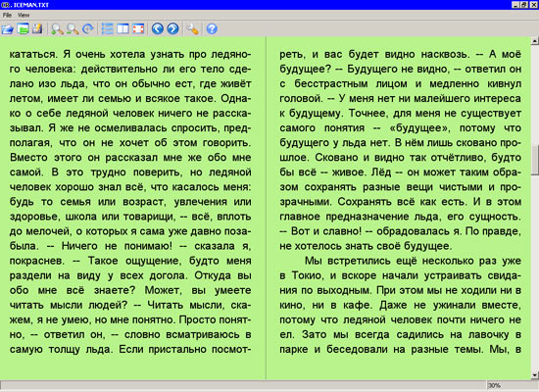Click the library window icon with green folder
Viewport: 539px width, 392px height.
point(24,28)
